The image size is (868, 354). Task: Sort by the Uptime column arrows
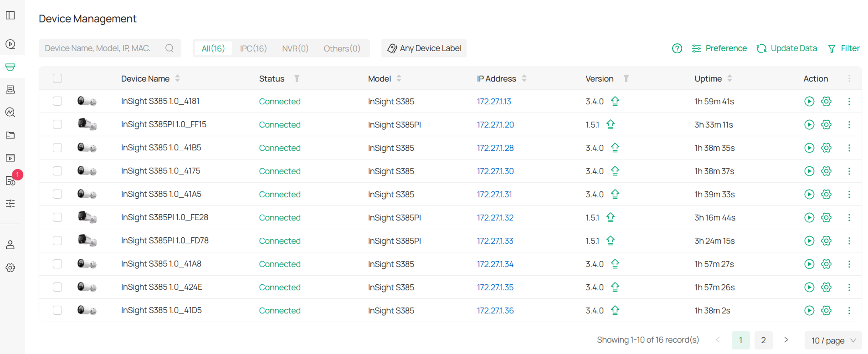tap(729, 78)
